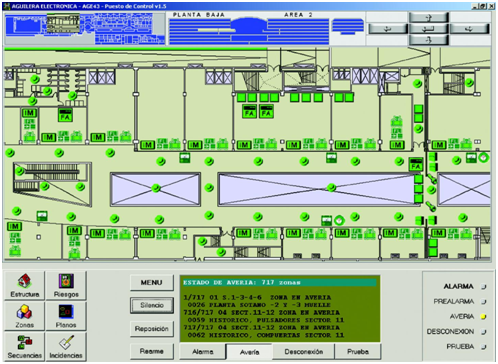Image resolution: width=498 pixels, height=364 pixels.
Task: Switch to the Alarma tab
Action: click(x=203, y=352)
